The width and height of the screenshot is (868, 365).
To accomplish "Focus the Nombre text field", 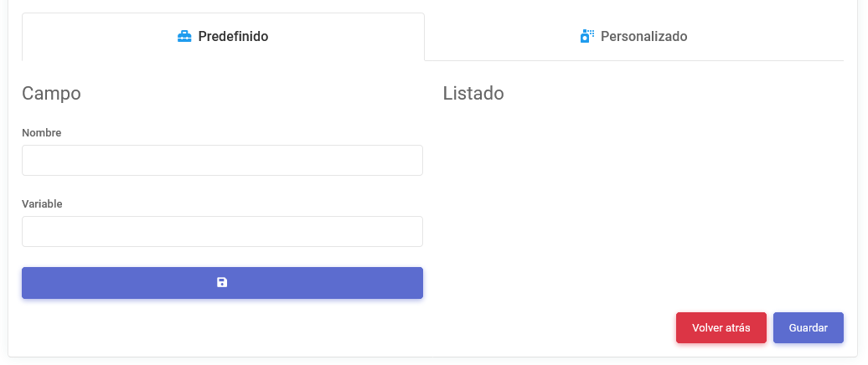I will pos(222,161).
